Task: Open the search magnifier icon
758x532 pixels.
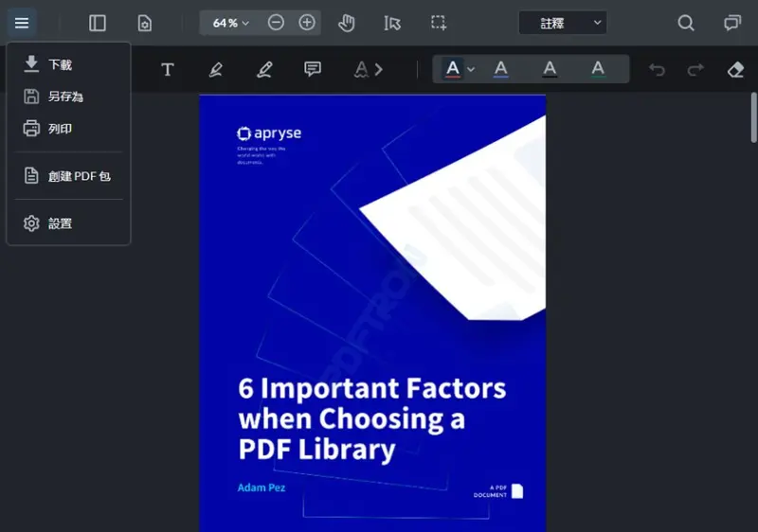Action: [685, 23]
